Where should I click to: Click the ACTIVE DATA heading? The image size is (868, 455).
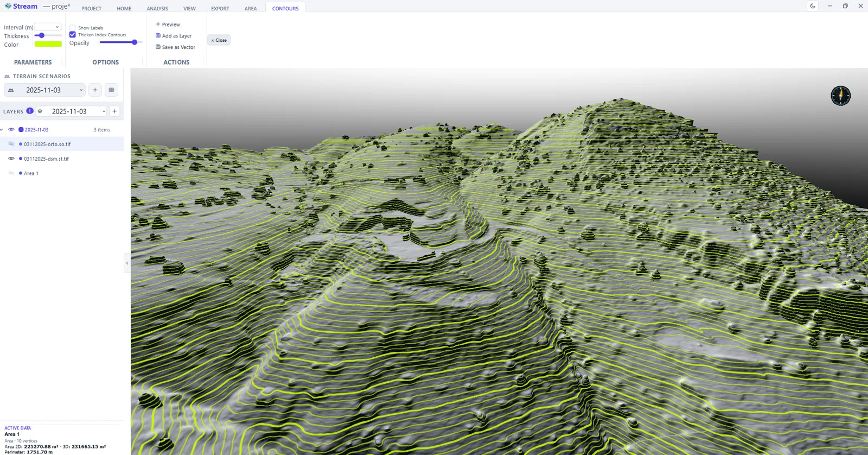(18, 428)
